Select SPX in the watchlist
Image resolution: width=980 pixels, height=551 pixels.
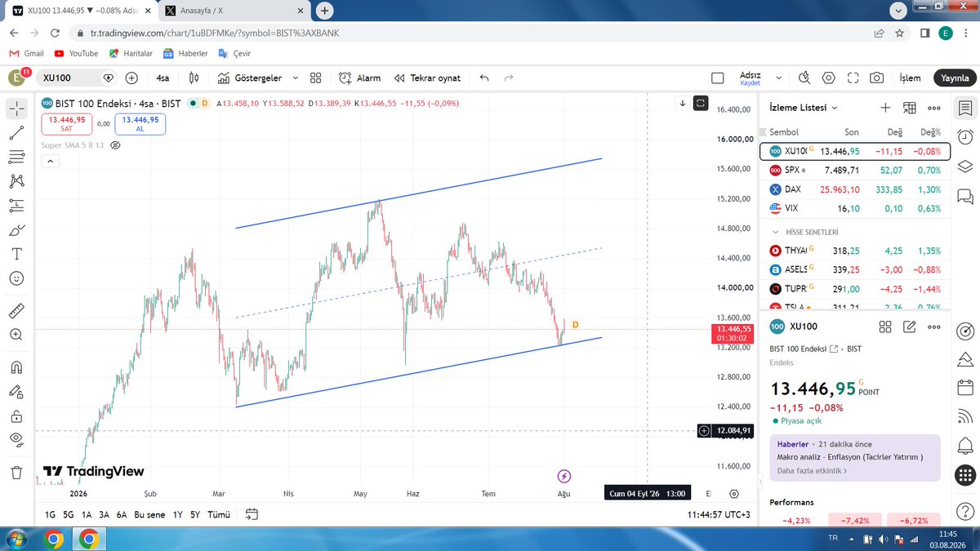[855, 170]
